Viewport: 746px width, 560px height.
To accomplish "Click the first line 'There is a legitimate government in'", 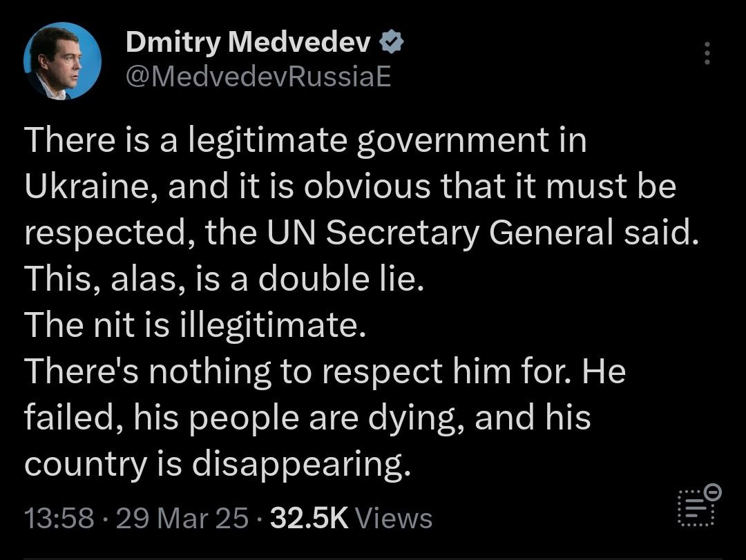I will (305, 141).
